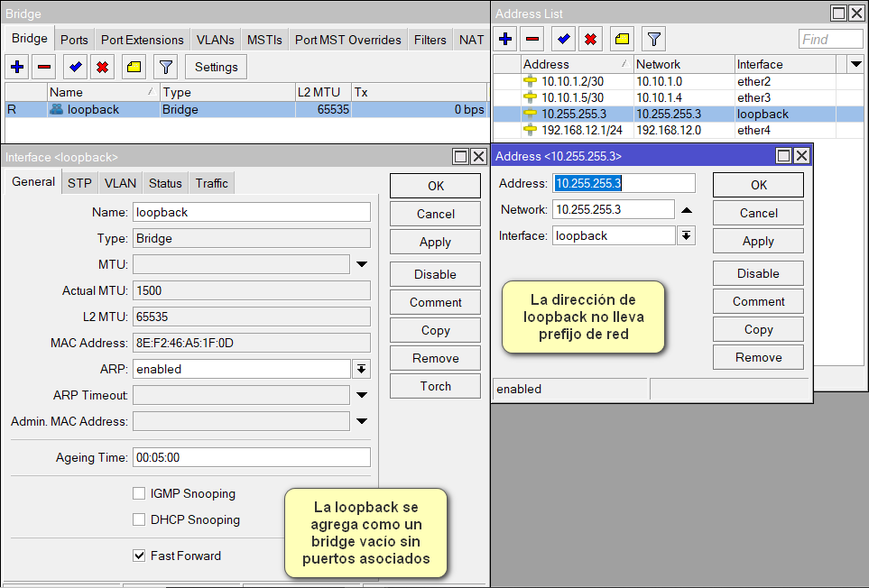This screenshot has width=869, height=588.
Task: Open the STP tab of loopback interface
Action: [79, 182]
